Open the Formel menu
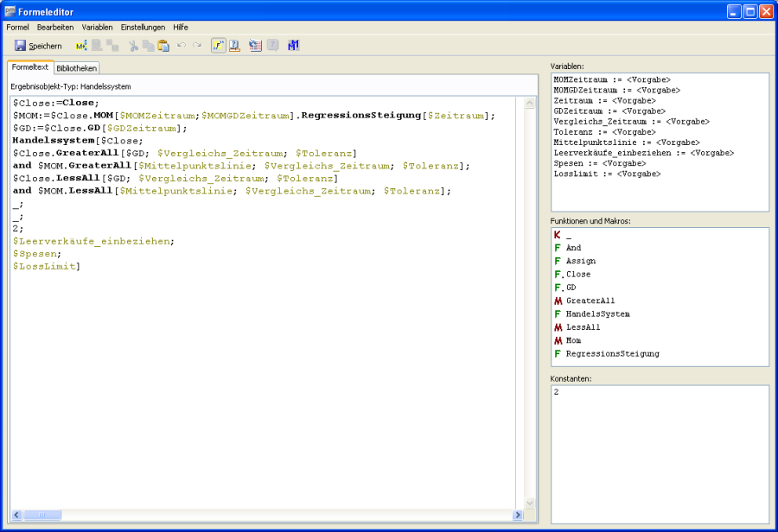The width and height of the screenshot is (778, 532). click(17, 28)
